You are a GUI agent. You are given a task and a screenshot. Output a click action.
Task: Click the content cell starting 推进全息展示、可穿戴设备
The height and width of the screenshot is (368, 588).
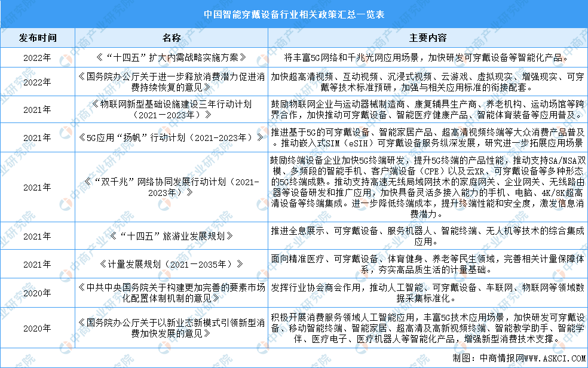click(428, 236)
